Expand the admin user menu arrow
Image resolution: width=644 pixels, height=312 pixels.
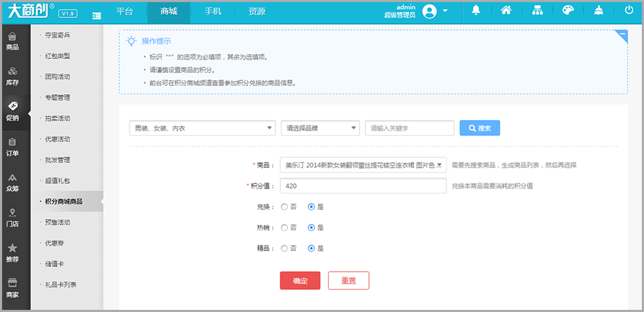coord(445,10)
